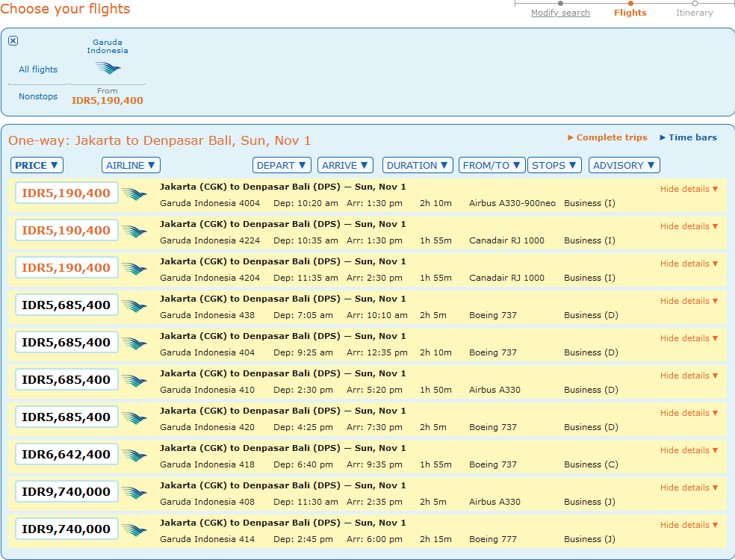Click 'Arr: 6:00 pm' arrival time
Image resolution: width=735 pixels, height=560 pixels.
click(x=374, y=539)
